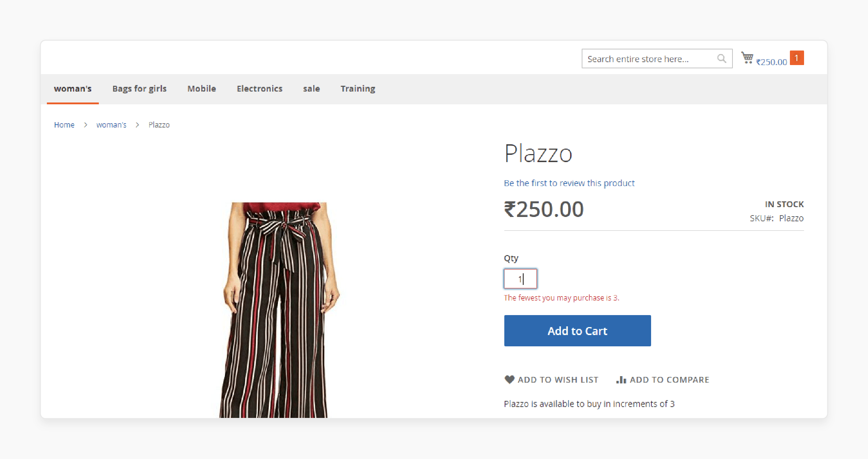The height and width of the screenshot is (459, 868).
Task: Go to the Mobile category
Action: point(202,89)
